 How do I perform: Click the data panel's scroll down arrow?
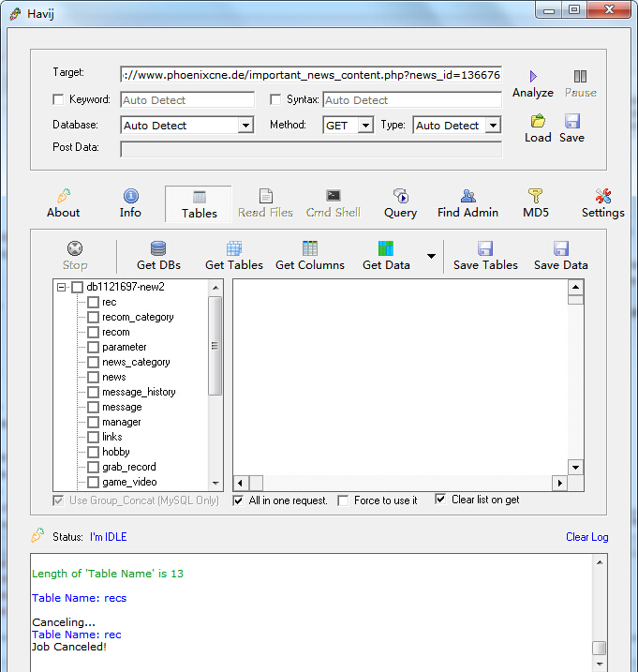tap(575, 467)
